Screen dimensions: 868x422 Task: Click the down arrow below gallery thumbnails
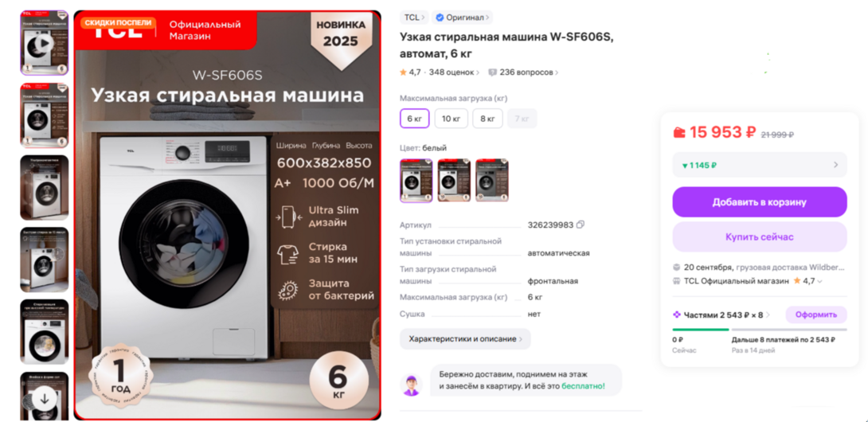[x=45, y=397]
